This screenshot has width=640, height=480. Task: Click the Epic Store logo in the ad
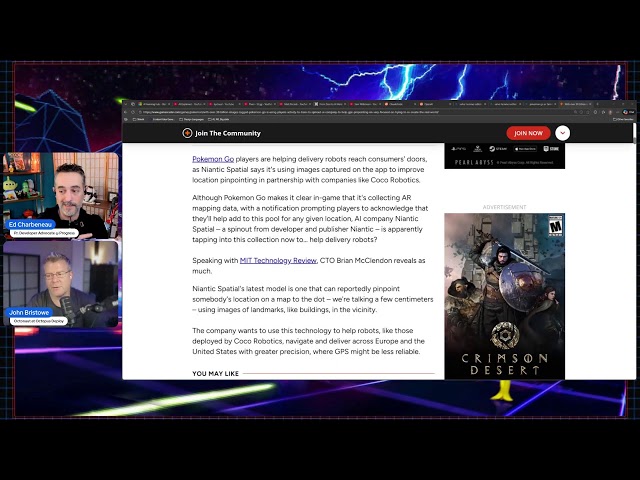pyautogui.click(x=551, y=149)
